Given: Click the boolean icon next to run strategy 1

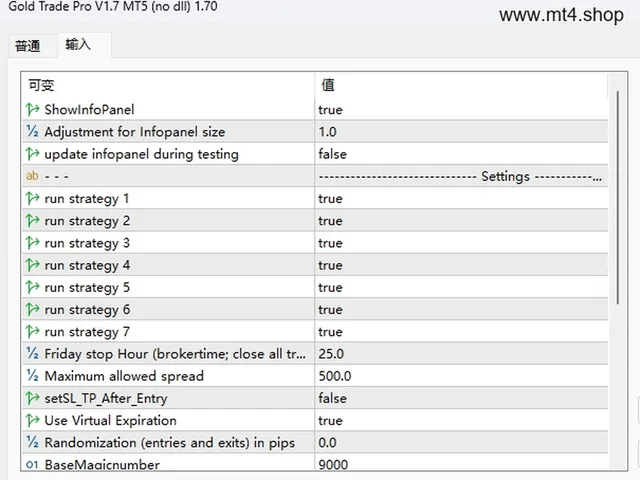Looking at the screenshot, I should [32, 198].
